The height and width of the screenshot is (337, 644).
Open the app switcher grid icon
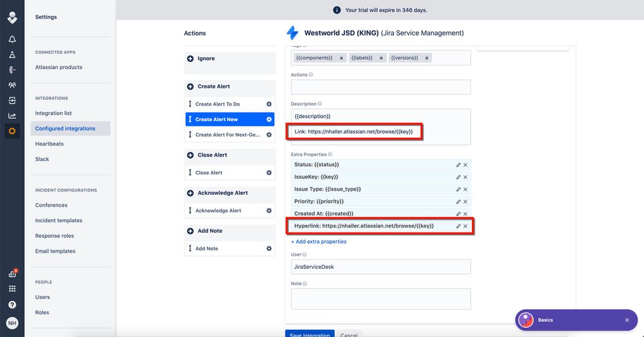[12, 289]
